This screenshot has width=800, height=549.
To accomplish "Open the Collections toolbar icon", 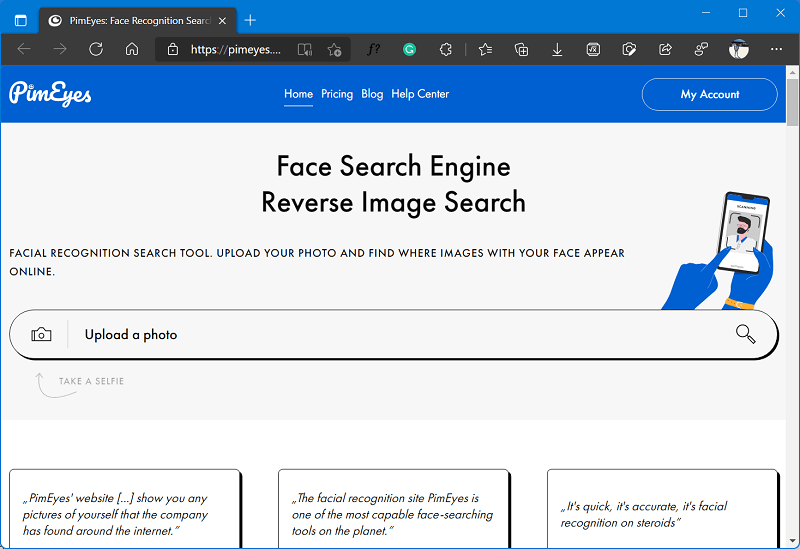I will coord(521,49).
